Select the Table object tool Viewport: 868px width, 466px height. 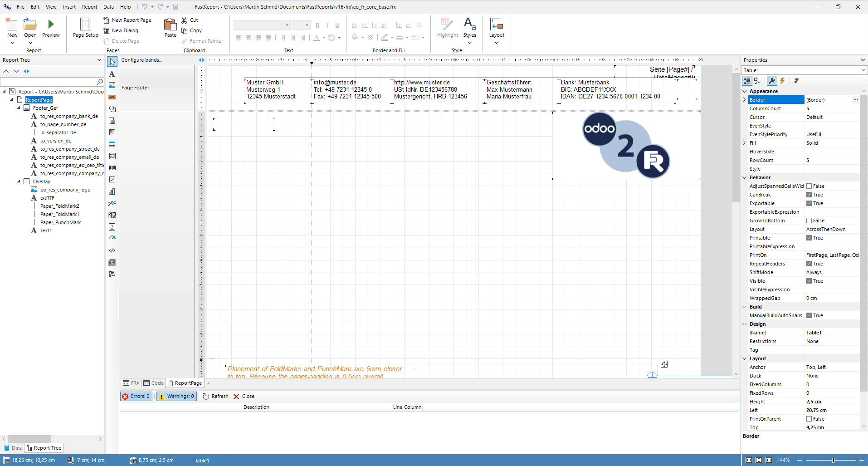(x=112, y=144)
